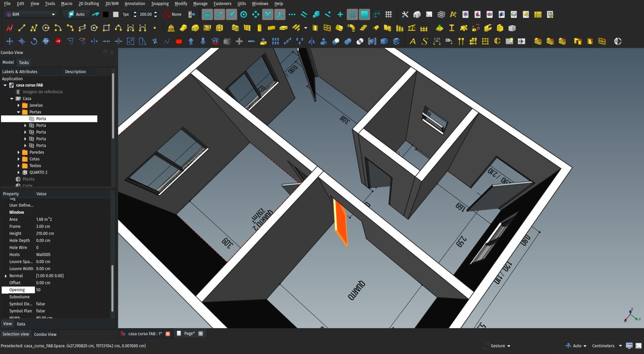
Task: Click the None autogroup button
Action: coord(172,14)
